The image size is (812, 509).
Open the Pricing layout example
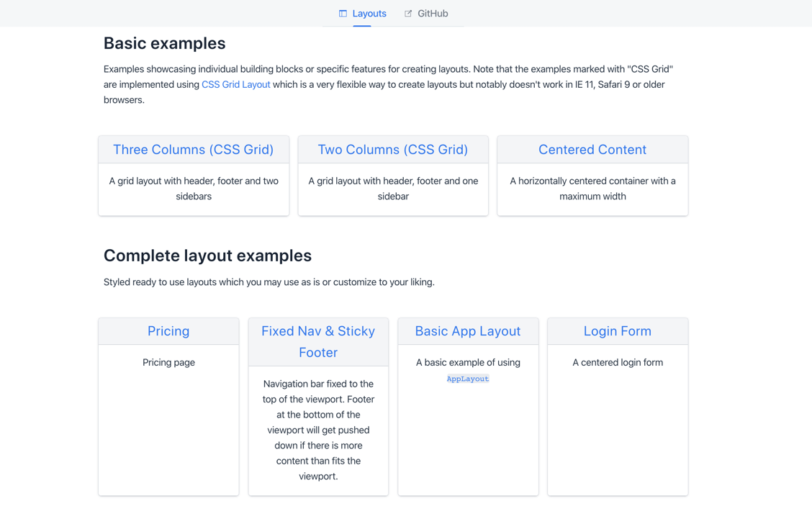coord(168,330)
